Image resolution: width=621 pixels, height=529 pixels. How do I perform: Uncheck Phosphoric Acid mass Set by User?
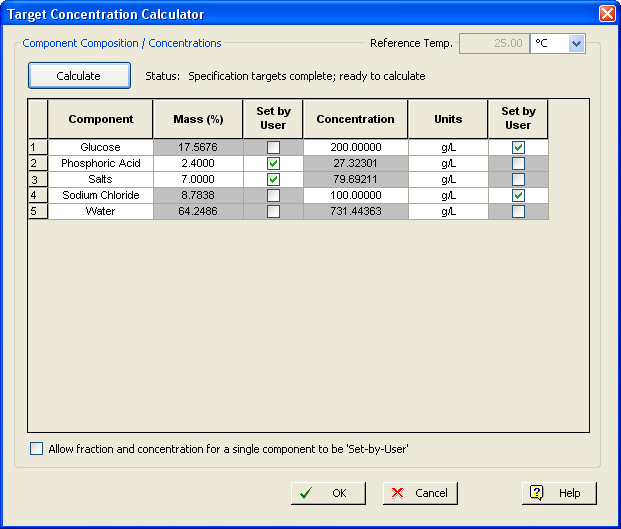[273, 164]
